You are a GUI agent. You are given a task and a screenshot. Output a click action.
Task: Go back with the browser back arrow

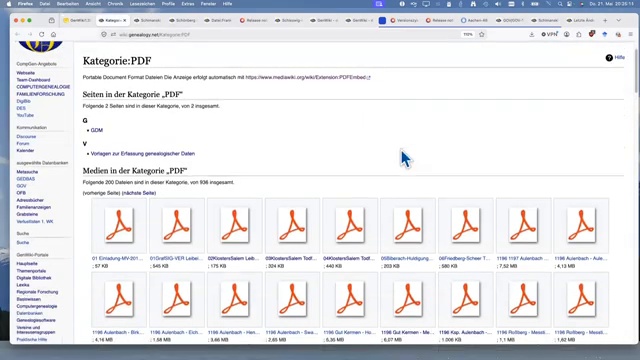pyautogui.click(x=18, y=35)
